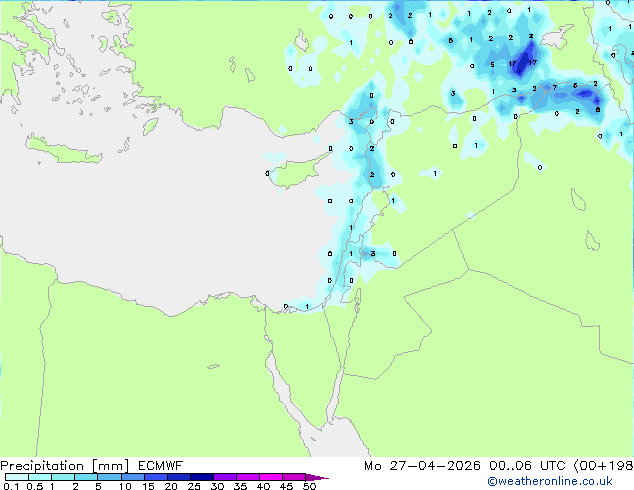Select the legend swatch between 2 and 5
Image resolution: width=634 pixels, height=490 pixels.
[86, 477]
